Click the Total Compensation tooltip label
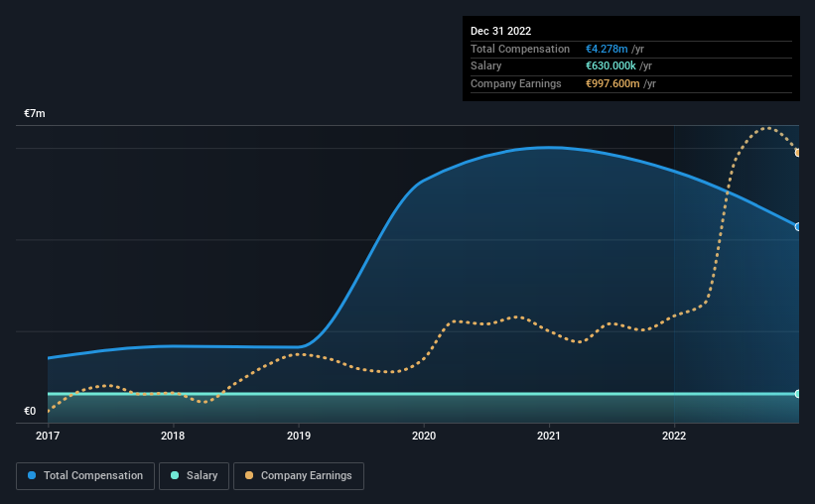This screenshot has height=504, width=815. coord(520,49)
